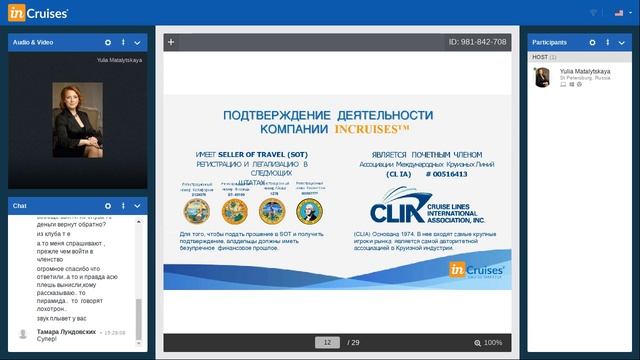Collapse the Participants panel chevron

pyautogui.click(x=622, y=43)
